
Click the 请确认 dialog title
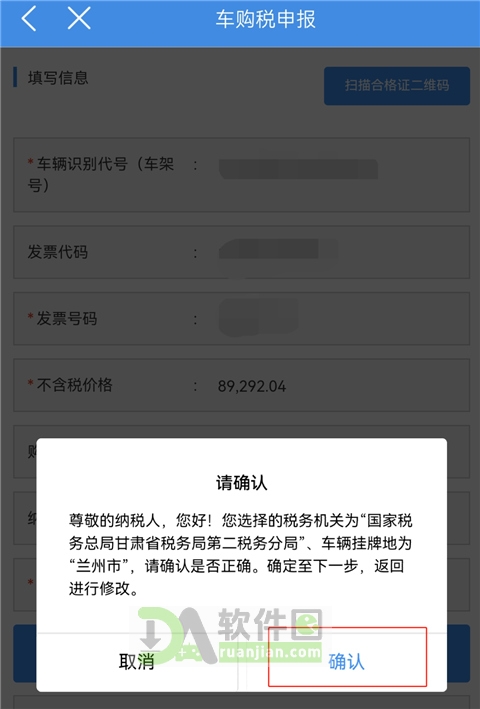pyautogui.click(x=241, y=482)
